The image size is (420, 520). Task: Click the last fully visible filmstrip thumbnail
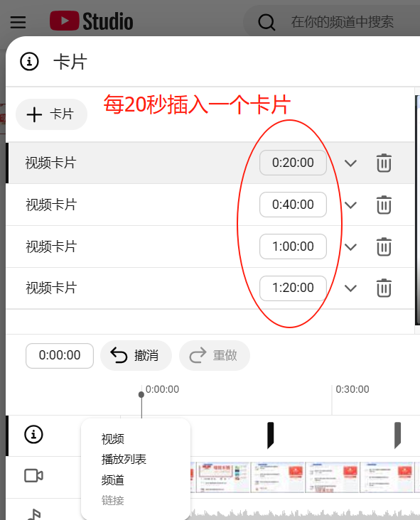[x=387, y=477]
